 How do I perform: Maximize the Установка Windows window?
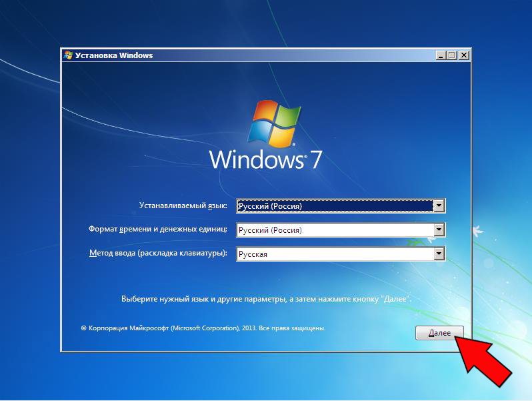(452, 55)
